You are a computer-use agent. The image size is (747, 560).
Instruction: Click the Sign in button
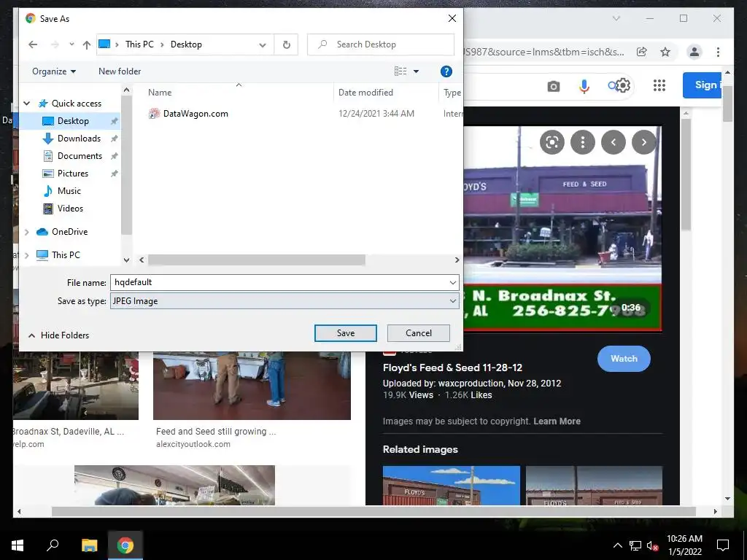point(704,85)
